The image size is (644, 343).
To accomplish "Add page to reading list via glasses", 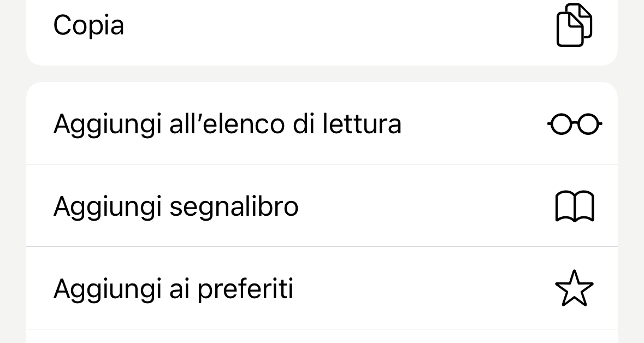I will [x=575, y=123].
